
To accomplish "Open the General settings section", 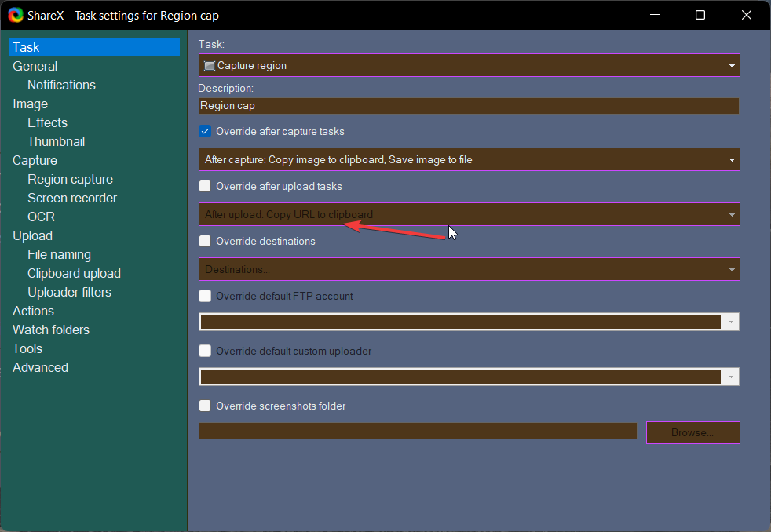I will 35,66.
